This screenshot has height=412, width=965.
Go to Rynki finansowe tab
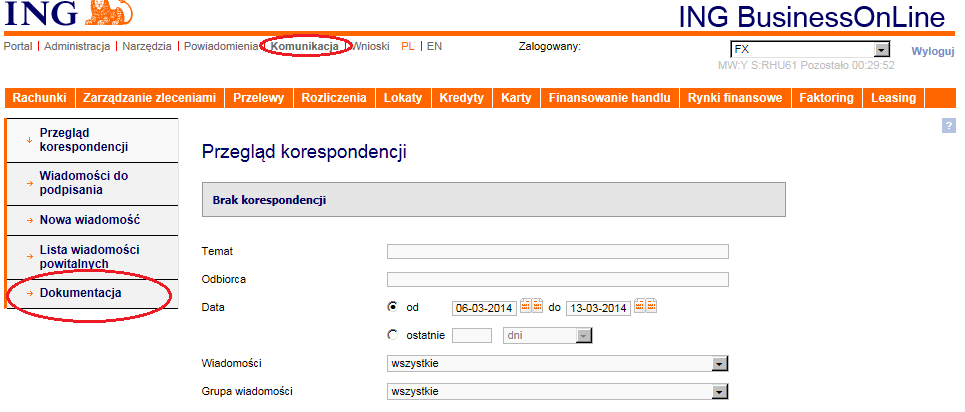pyautogui.click(x=735, y=98)
